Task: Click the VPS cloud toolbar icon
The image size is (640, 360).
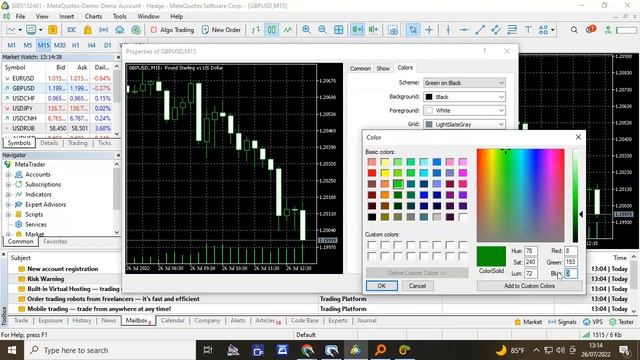Action: [120, 30]
